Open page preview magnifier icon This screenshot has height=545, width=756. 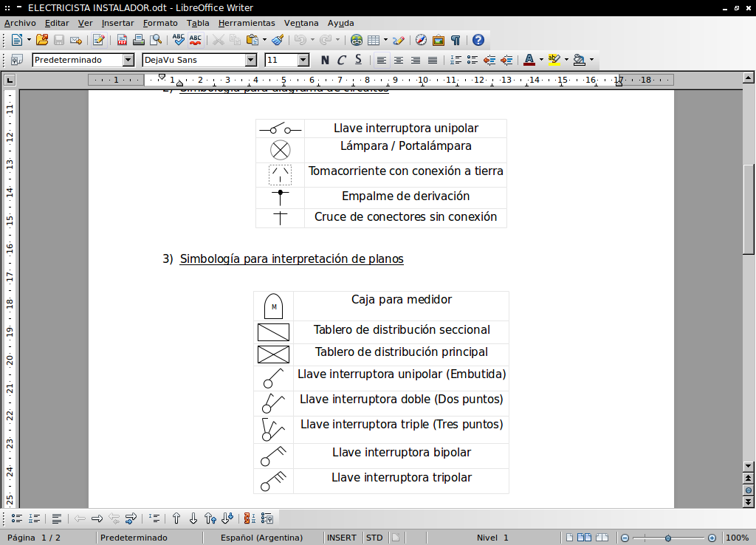coord(156,40)
